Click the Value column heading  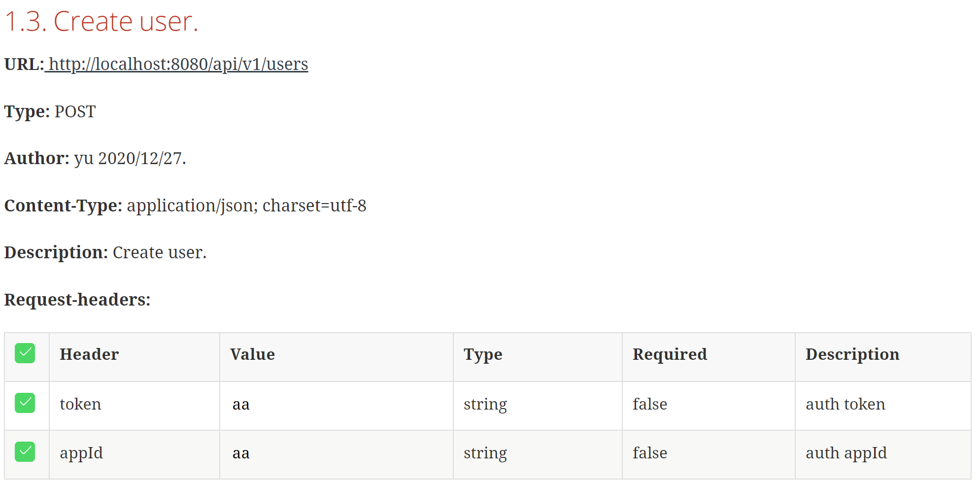[252, 354]
